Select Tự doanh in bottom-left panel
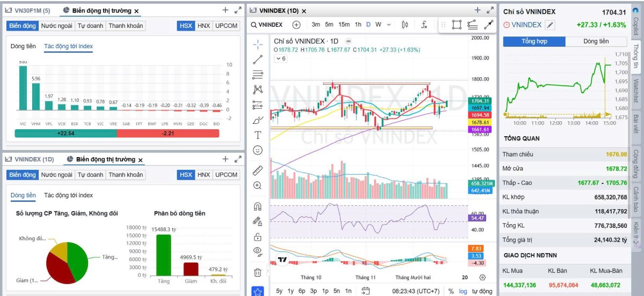This screenshot has height=296, width=644. coord(90,175)
